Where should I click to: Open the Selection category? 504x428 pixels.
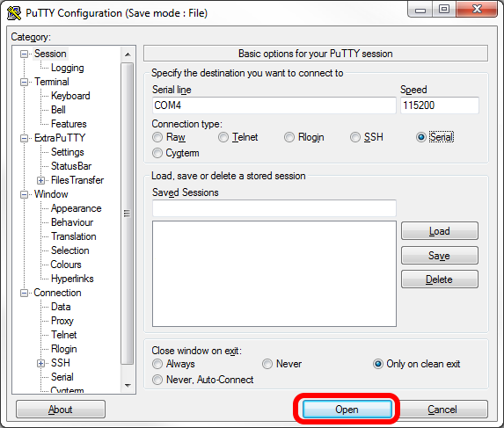pos(70,250)
